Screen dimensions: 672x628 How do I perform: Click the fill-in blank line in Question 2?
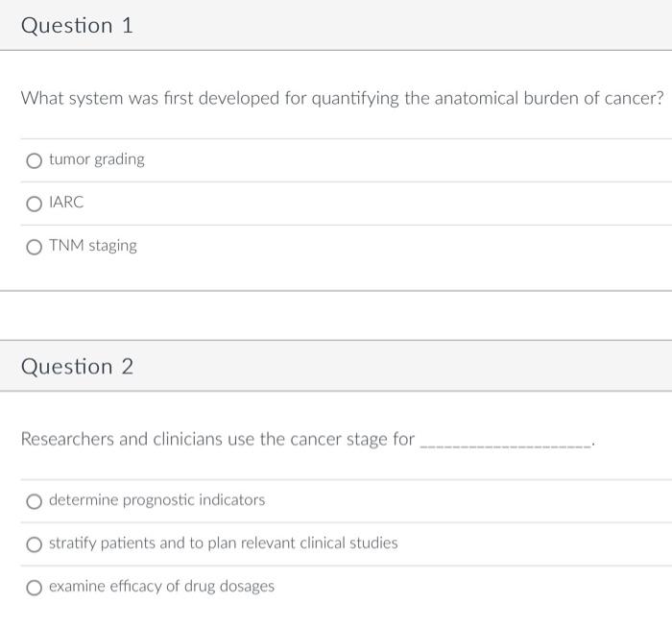[x=506, y=446]
